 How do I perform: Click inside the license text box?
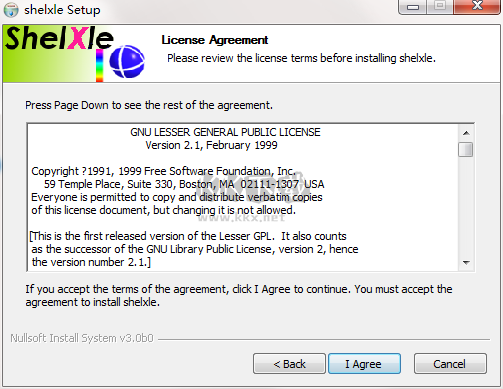(243, 197)
